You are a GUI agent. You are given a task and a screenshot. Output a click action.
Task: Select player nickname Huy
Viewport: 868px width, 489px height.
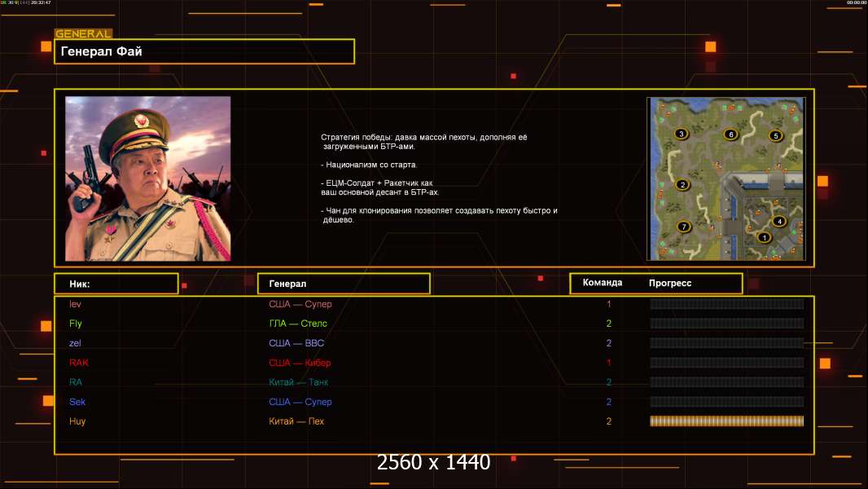click(x=77, y=421)
